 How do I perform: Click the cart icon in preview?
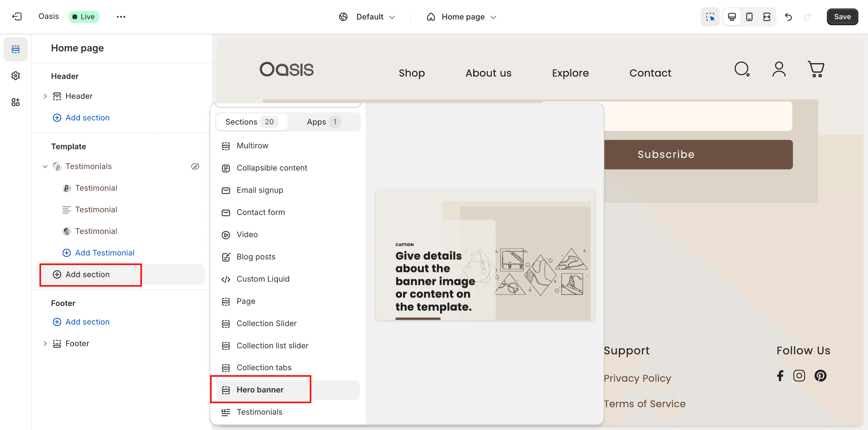816,69
